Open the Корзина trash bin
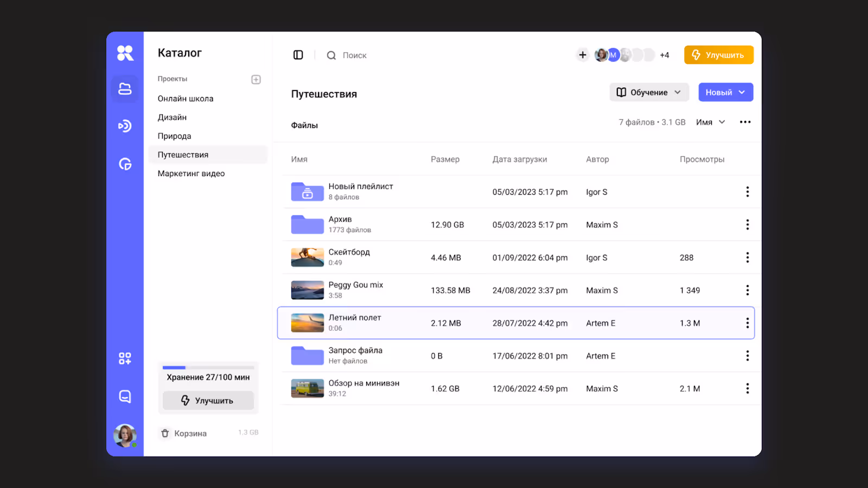Image resolution: width=868 pixels, height=488 pixels. point(183,433)
